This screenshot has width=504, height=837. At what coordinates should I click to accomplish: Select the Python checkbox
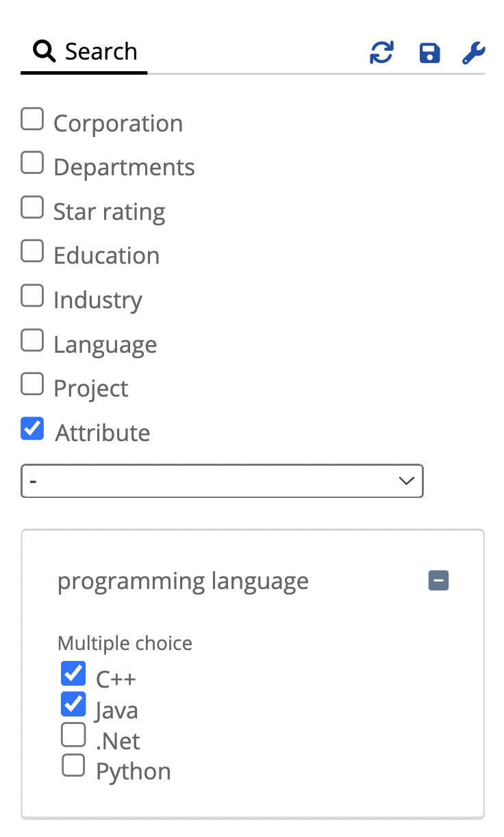coord(73,765)
